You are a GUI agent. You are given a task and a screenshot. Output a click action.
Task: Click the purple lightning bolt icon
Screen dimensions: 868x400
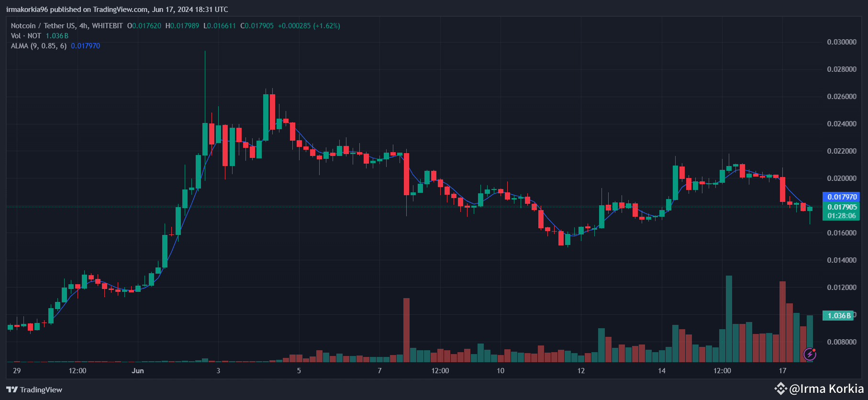point(810,354)
